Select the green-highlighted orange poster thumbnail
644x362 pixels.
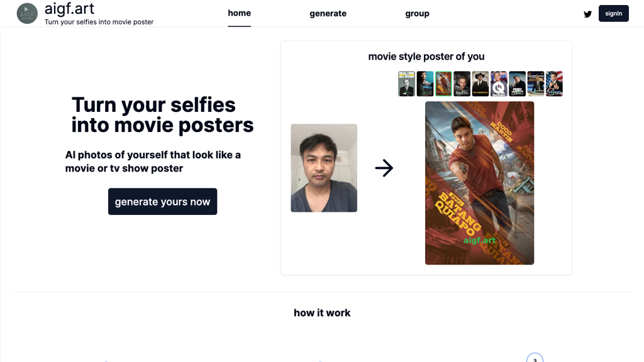[443, 84]
